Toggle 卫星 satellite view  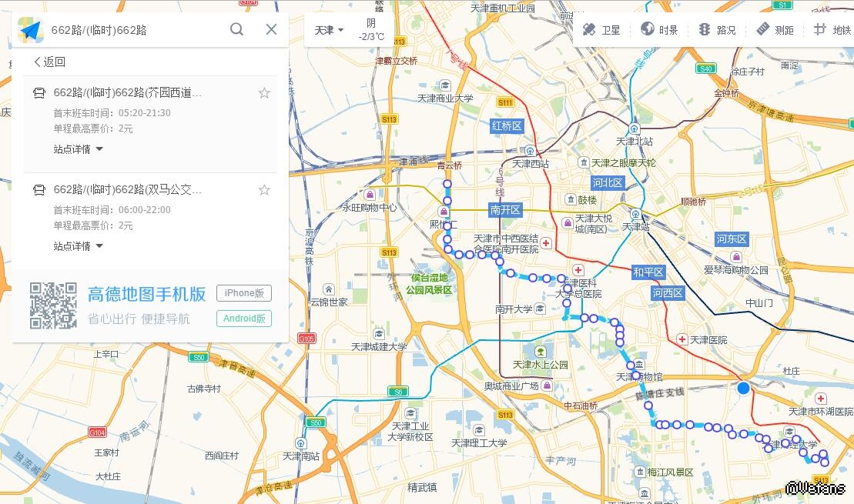pyautogui.click(x=601, y=30)
